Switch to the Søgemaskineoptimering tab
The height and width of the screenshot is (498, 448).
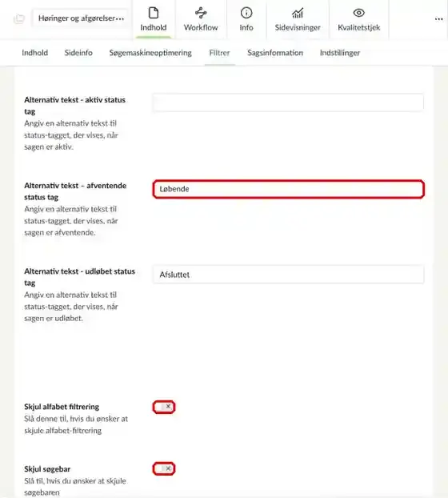(x=150, y=53)
